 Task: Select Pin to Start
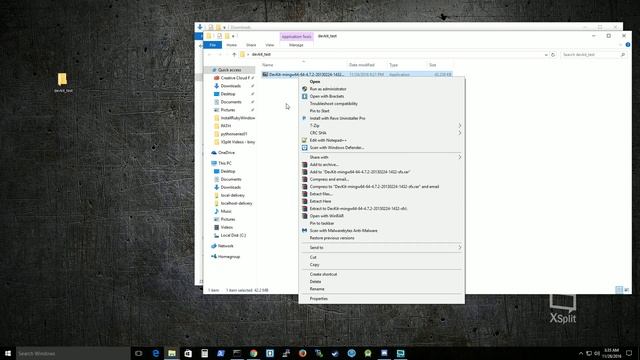[x=319, y=111]
